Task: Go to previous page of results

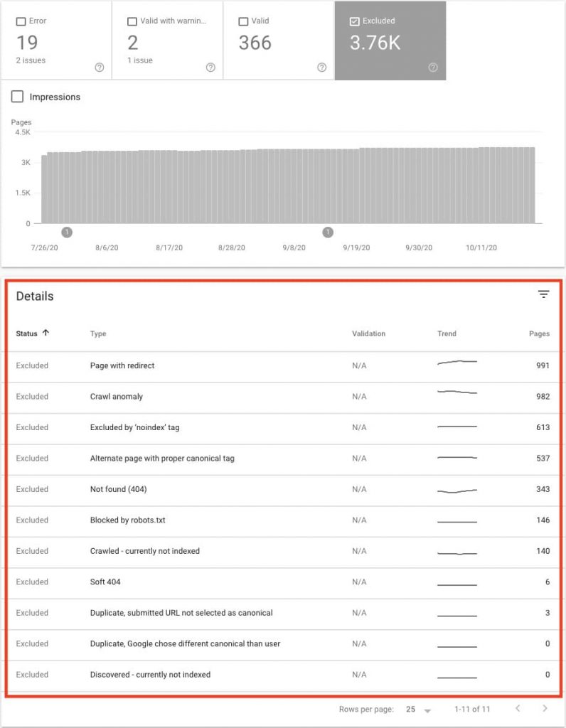Action: point(518,709)
